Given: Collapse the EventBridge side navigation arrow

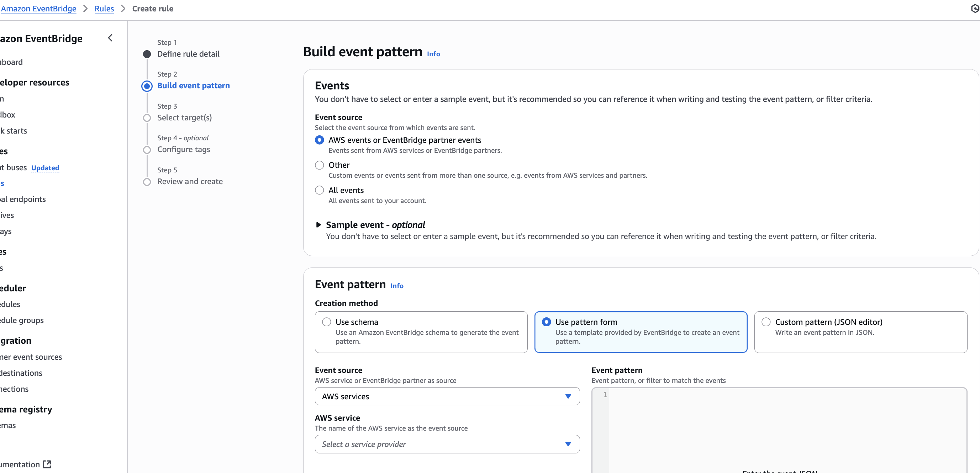Looking at the screenshot, I should [110, 38].
